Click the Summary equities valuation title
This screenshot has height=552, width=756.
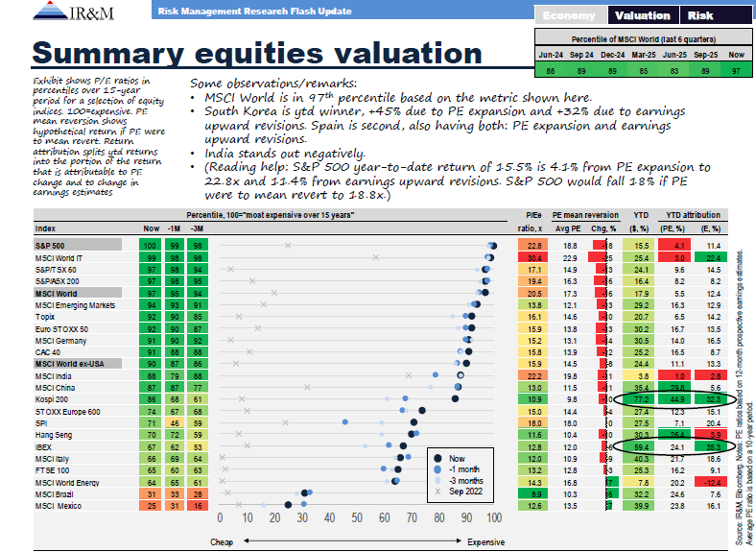point(257,53)
